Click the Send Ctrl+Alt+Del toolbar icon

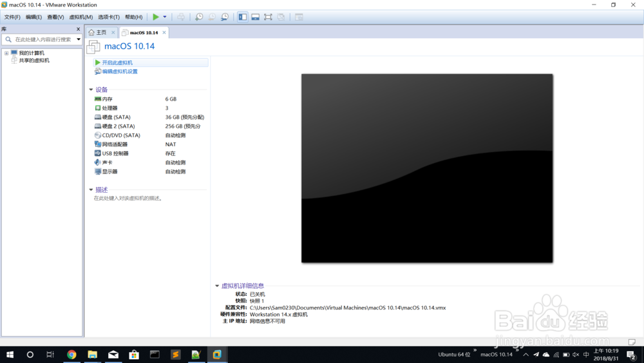(181, 17)
